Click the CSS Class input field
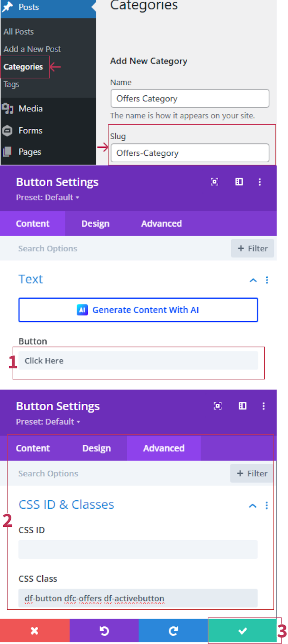 pos(138,598)
